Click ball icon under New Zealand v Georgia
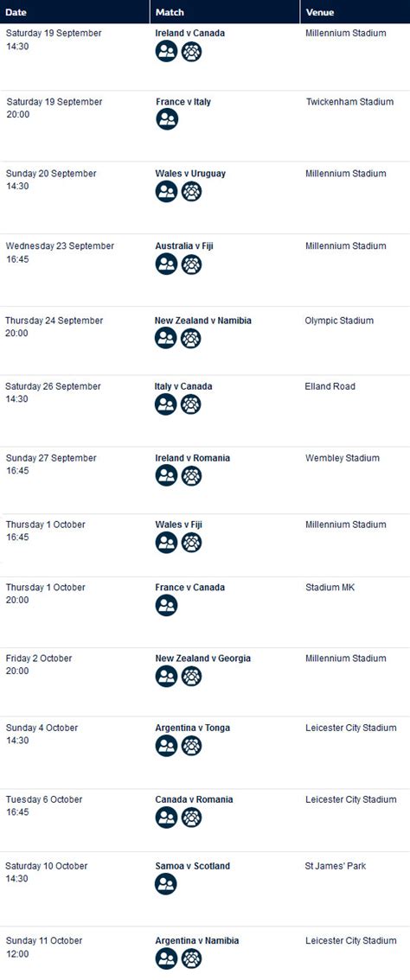Screen dimensions: 410x980 tap(191, 677)
